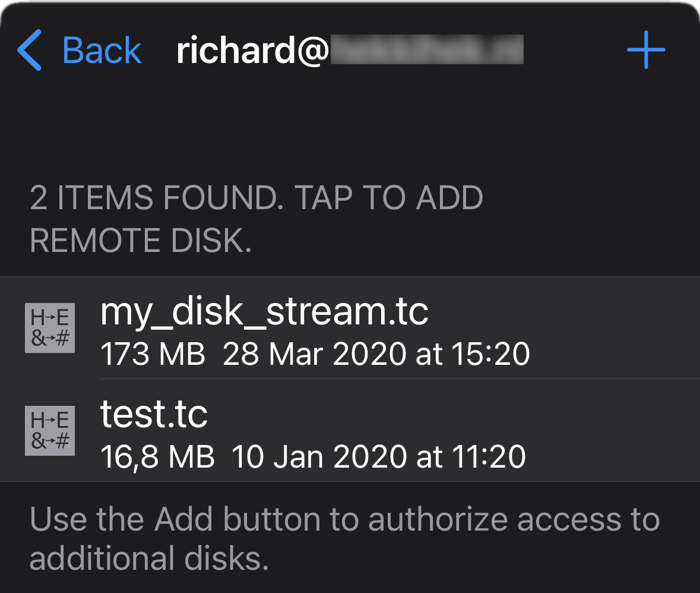700x593 pixels.
Task: Select the test.tc filename
Action: (x=154, y=414)
